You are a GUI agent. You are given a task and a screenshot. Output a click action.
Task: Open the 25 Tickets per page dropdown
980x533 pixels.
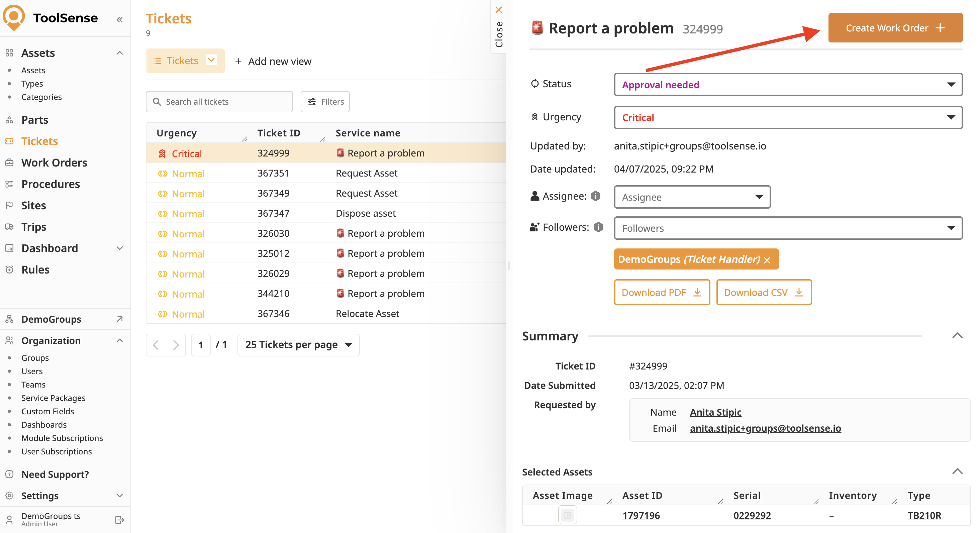pos(298,345)
